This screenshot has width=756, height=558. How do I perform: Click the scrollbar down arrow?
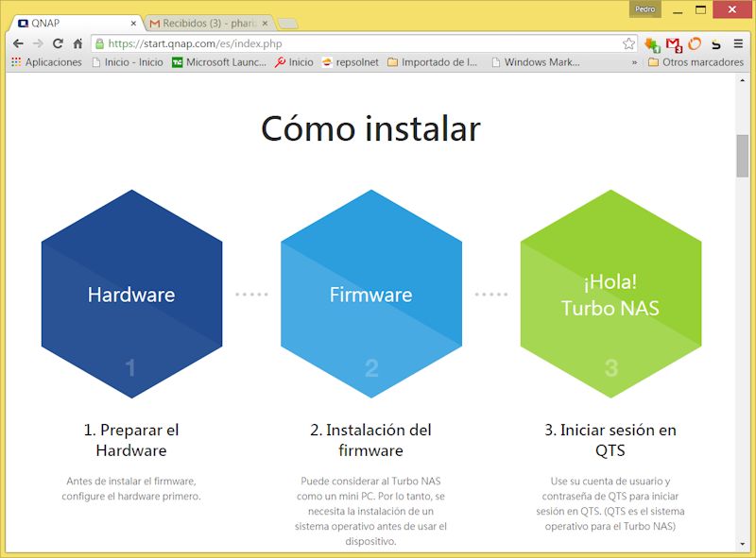742,545
